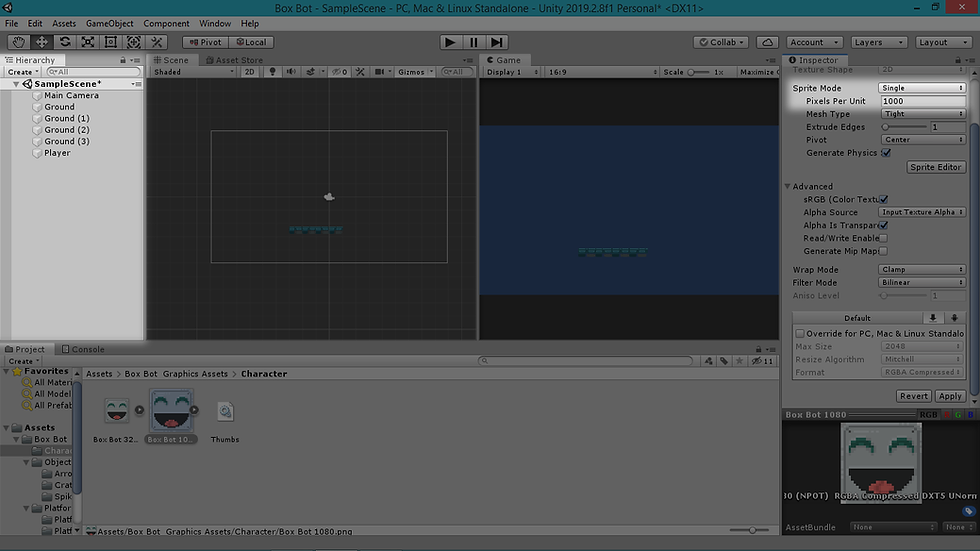
Task: Open Wrap Mode dropdown
Action: tap(922, 269)
